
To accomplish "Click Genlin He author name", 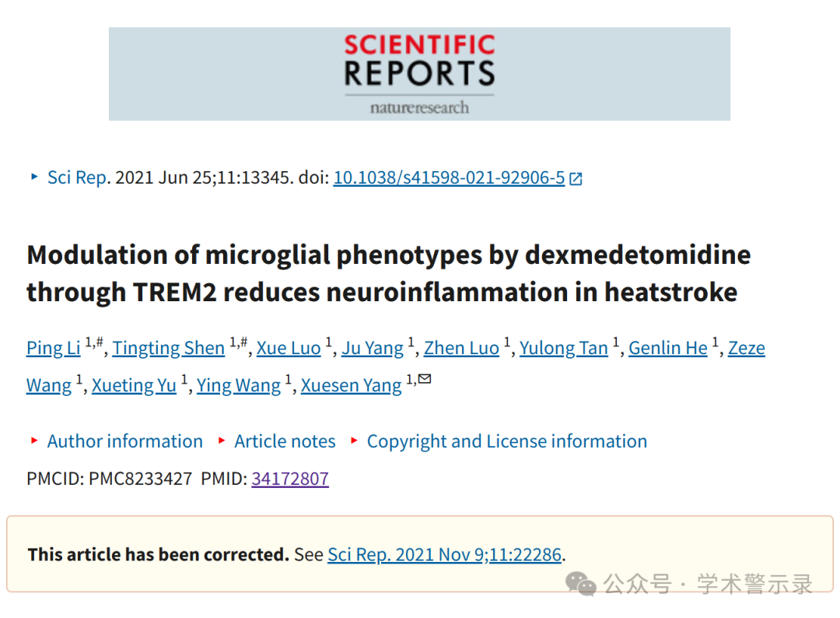I will (x=668, y=348).
